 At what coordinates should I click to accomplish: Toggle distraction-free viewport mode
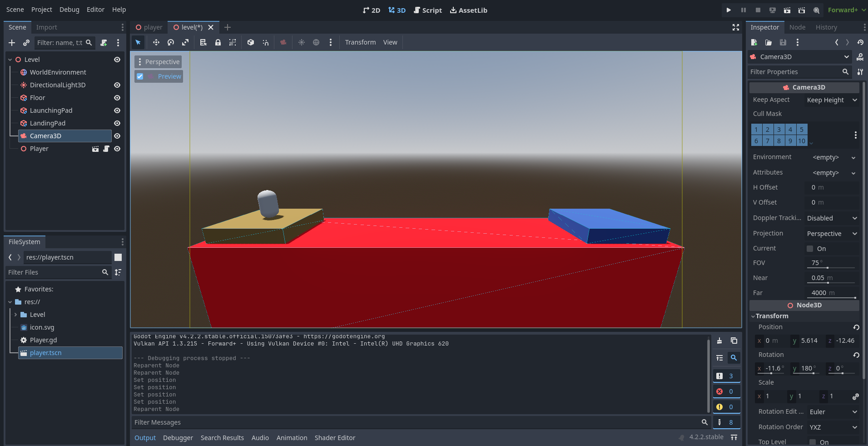[736, 27]
